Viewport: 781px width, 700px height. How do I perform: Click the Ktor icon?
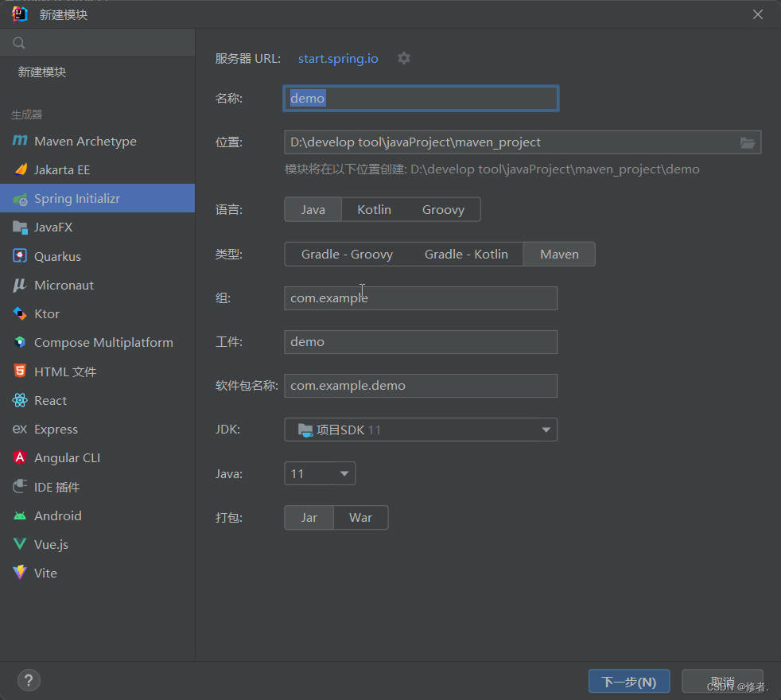click(20, 313)
